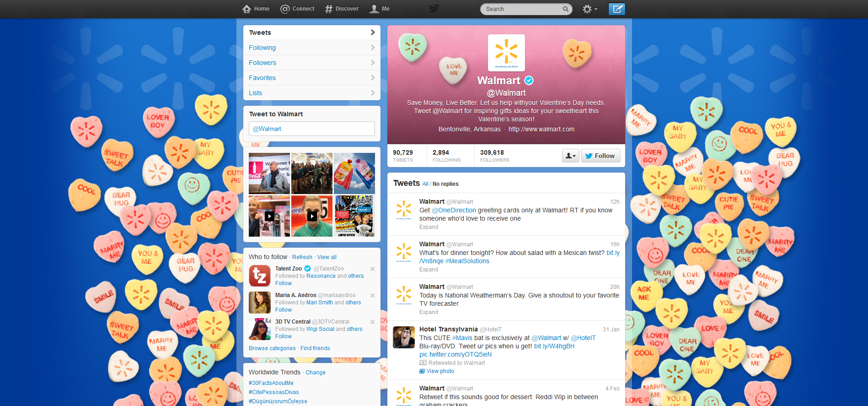This screenshot has height=406, width=868.
Task: Follow Maria A. Andros
Action: [284, 310]
